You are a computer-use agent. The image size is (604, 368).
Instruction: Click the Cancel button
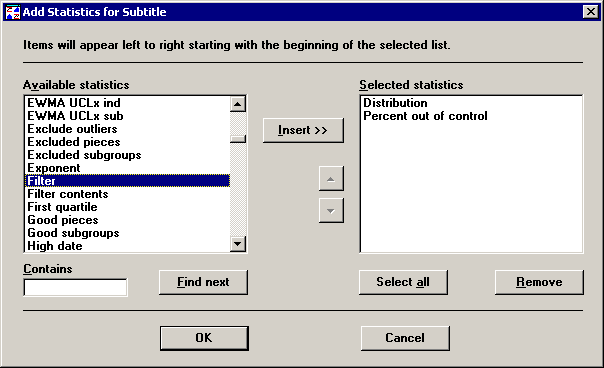(405, 338)
